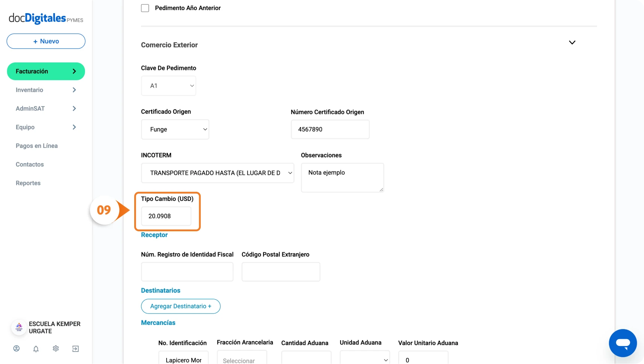Click the logout icon in sidebar
The image size is (644, 364).
click(76, 349)
